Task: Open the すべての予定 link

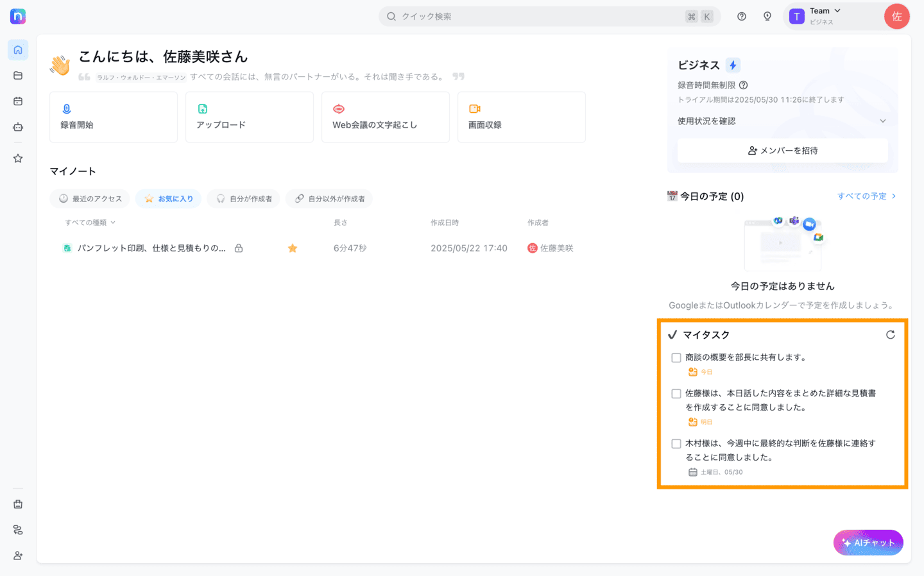Action: [867, 196]
